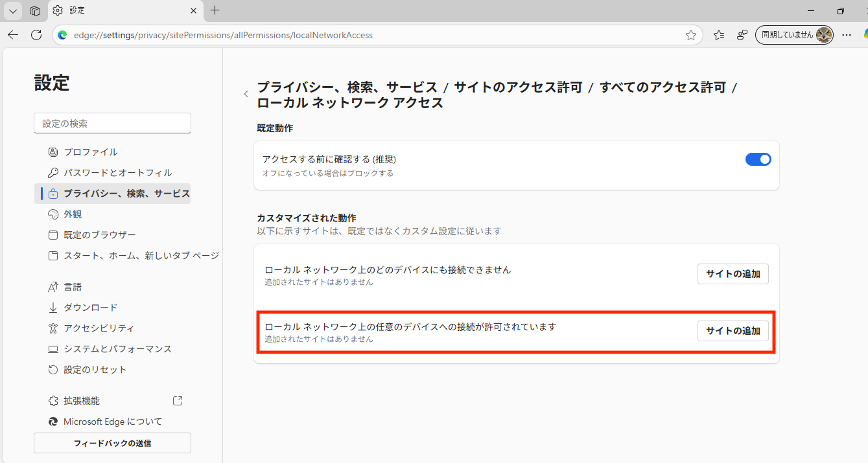Click サイトの追加 for the blocked devices list

point(733,274)
